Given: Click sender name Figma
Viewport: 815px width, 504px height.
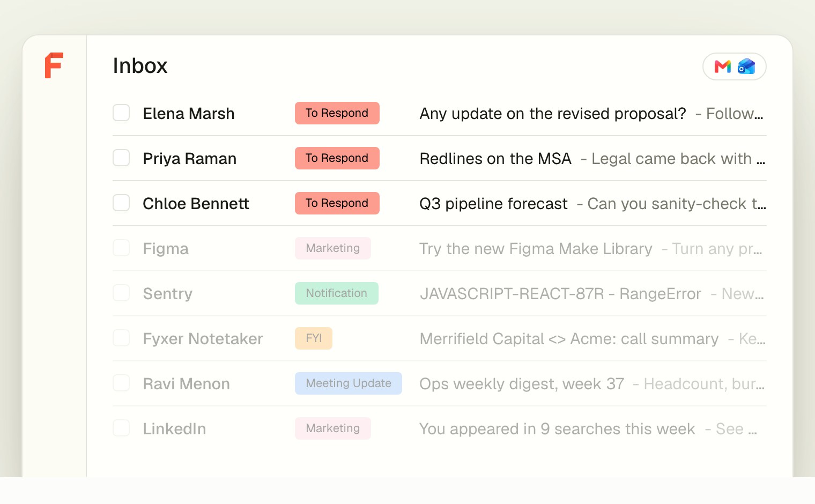Looking at the screenshot, I should pos(166,249).
